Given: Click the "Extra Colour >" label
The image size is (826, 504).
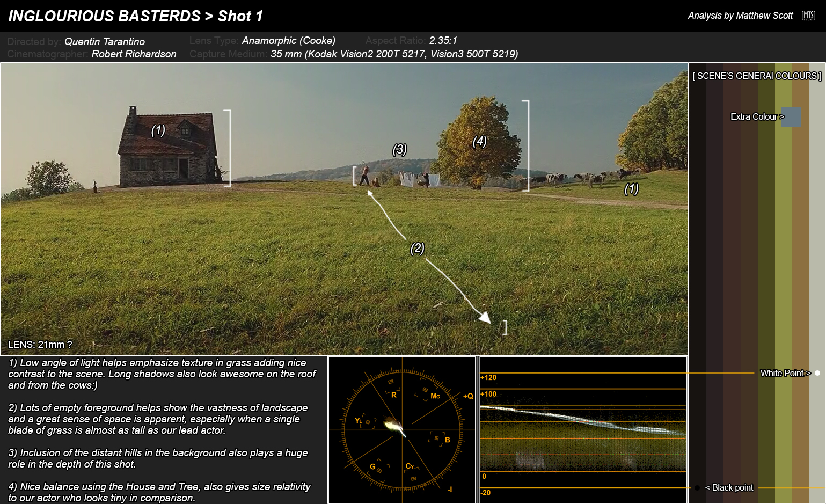Looking at the screenshot, I should coord(757,116).
